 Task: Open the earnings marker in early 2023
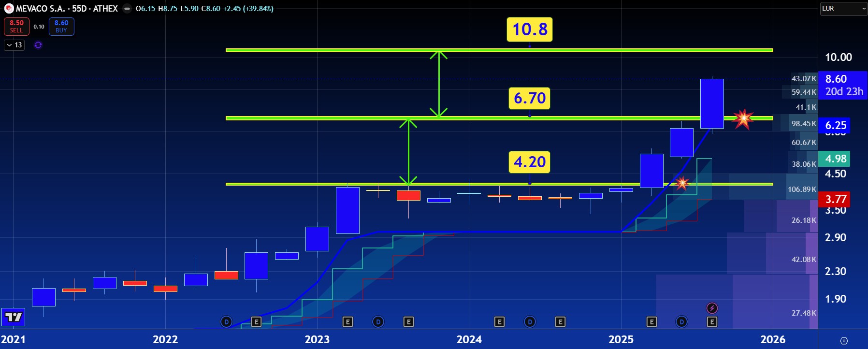pyautogui.click(x=347, y=321)
